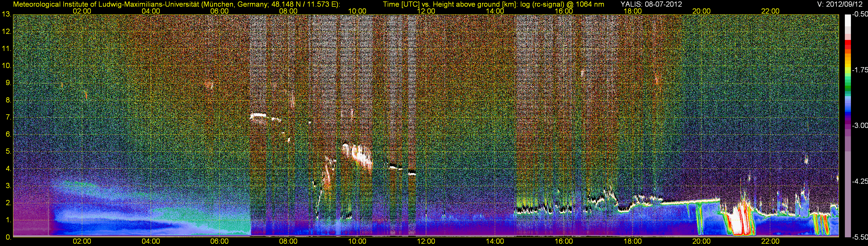The height and width of the screenshot is (246, 868).
Task: Click the 12 km height axis label
Action: (6, 32)
